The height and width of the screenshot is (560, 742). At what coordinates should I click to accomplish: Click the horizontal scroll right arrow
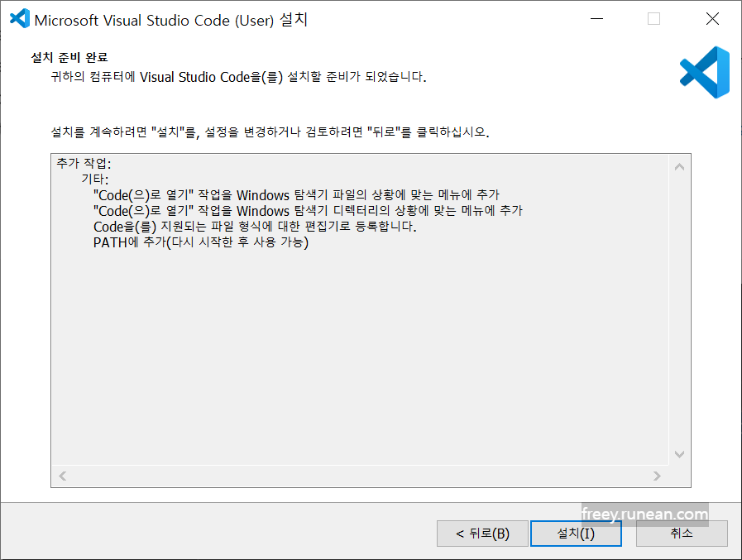pos(656,476)
